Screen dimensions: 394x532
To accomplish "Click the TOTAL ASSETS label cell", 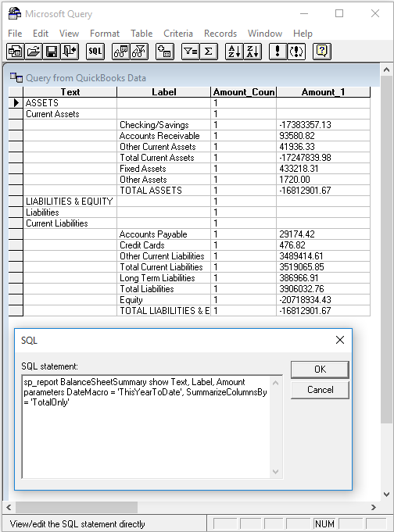I will (163, 191).
